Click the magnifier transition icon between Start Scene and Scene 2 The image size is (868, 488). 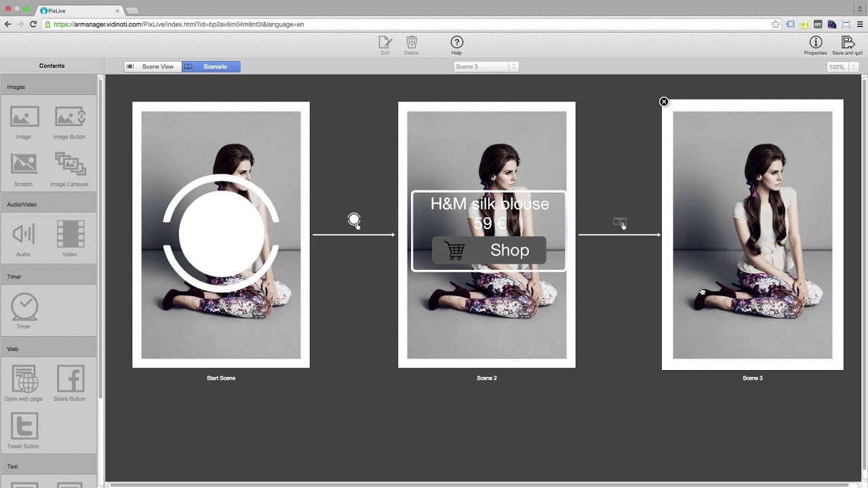(x=354, y=221)
